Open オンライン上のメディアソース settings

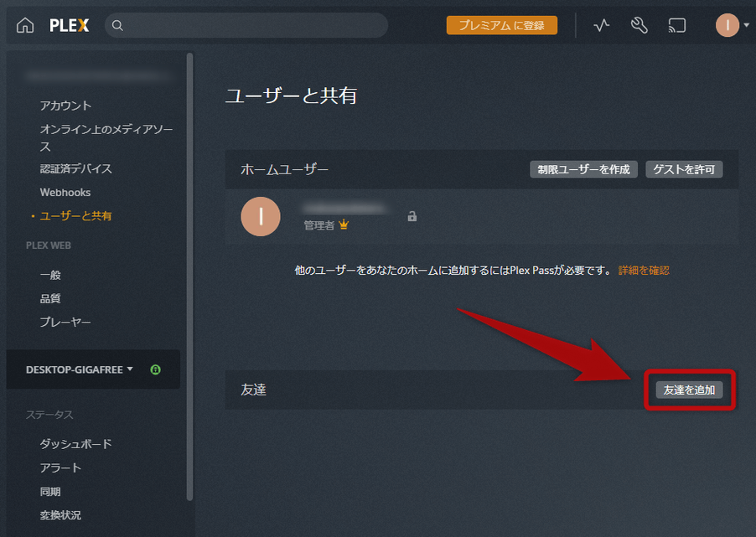106,137
